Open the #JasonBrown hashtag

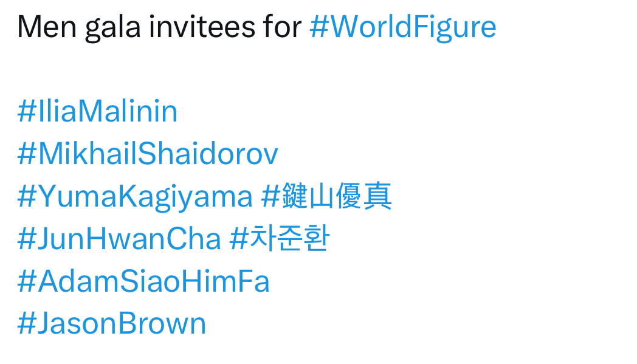pyautogui.click(x=112, y=324)
